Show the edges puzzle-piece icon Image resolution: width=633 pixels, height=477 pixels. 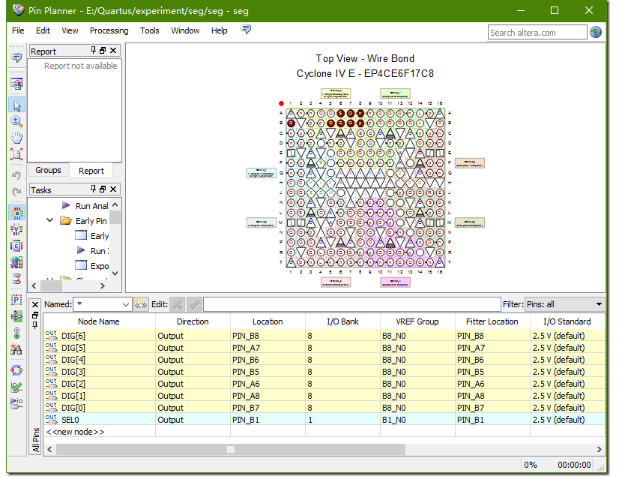17,262
